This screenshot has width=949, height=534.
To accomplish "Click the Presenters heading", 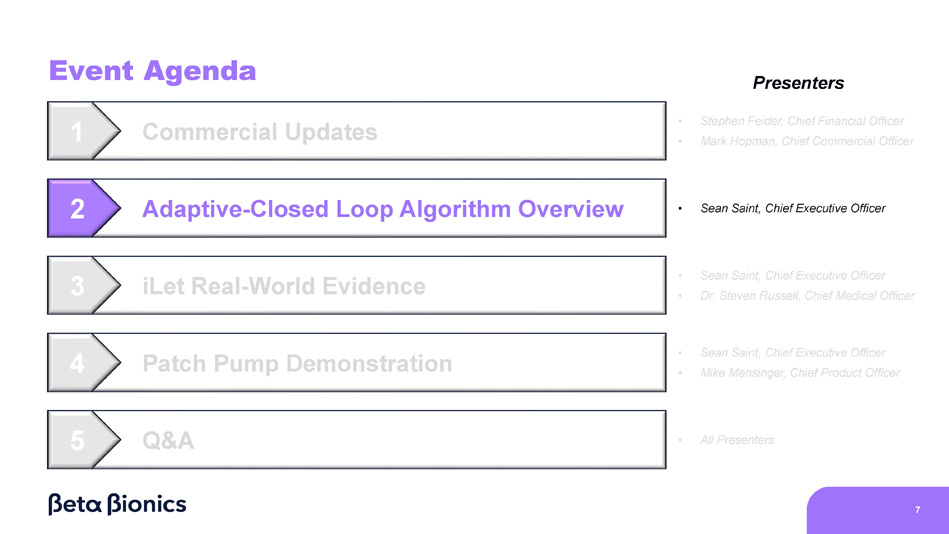I will [x=798, y=83].
